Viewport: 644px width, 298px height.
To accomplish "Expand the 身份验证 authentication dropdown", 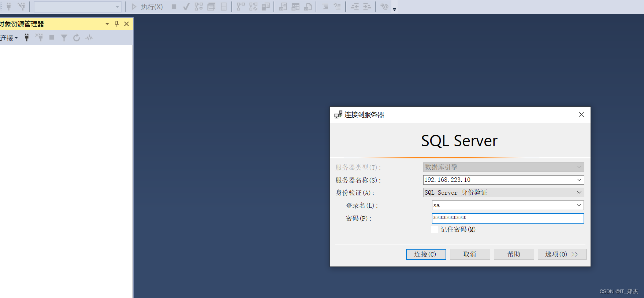I will pyautogui.click(x=579, y=192).
